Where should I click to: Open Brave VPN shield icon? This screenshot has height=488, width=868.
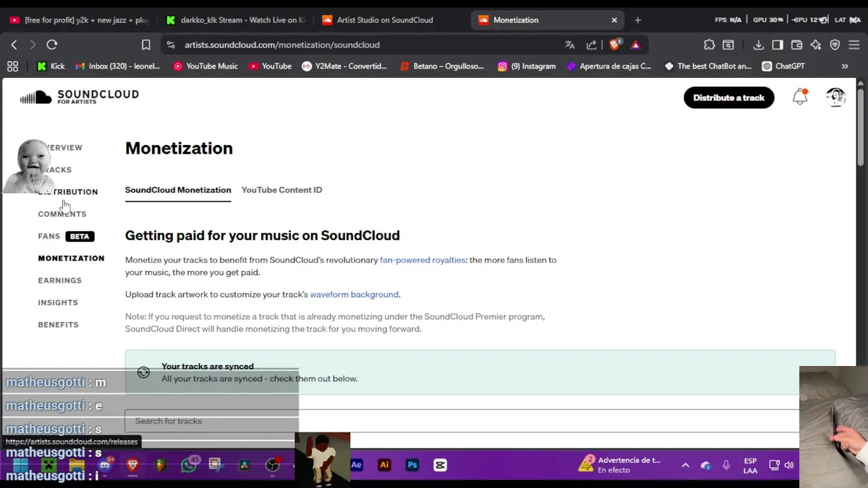[x=835, y=45]
